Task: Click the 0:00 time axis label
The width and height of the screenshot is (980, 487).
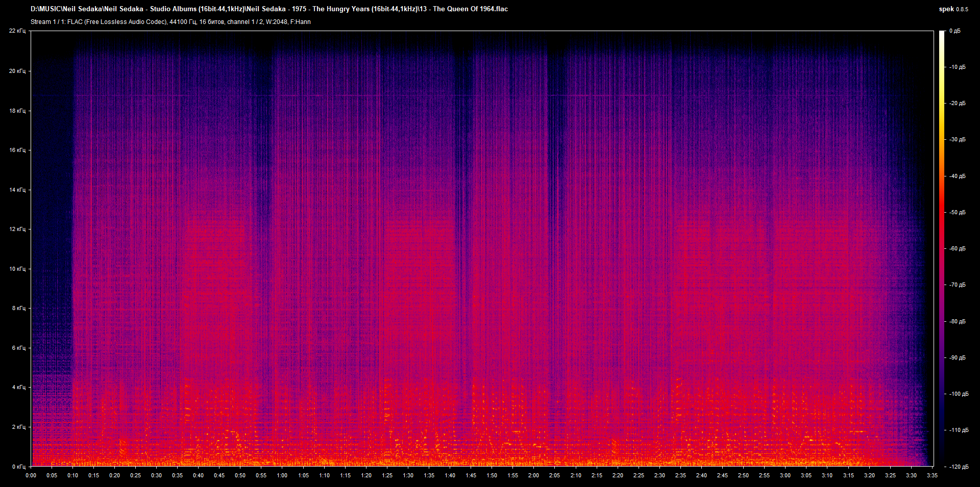Action: 31,475
